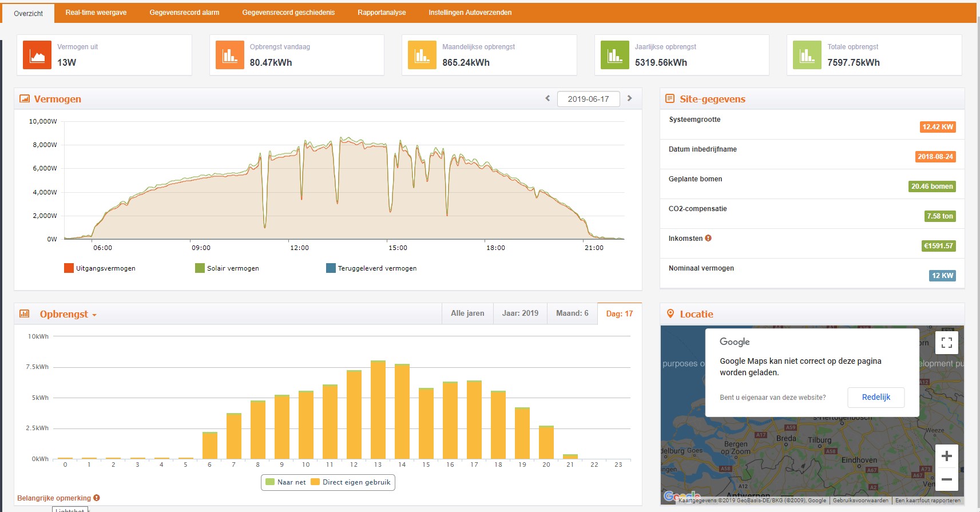Open Gegevensrecord alarm tab

(x=184, y=13)
